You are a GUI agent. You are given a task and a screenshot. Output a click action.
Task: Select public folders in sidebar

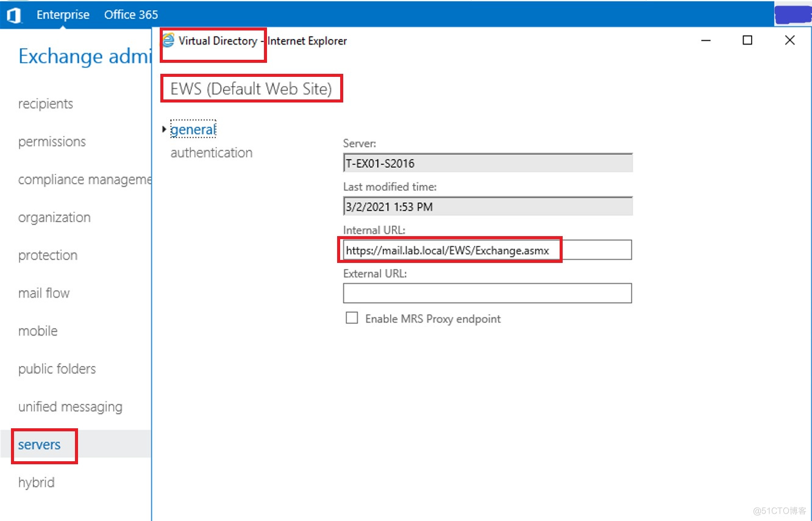[57, 368]
